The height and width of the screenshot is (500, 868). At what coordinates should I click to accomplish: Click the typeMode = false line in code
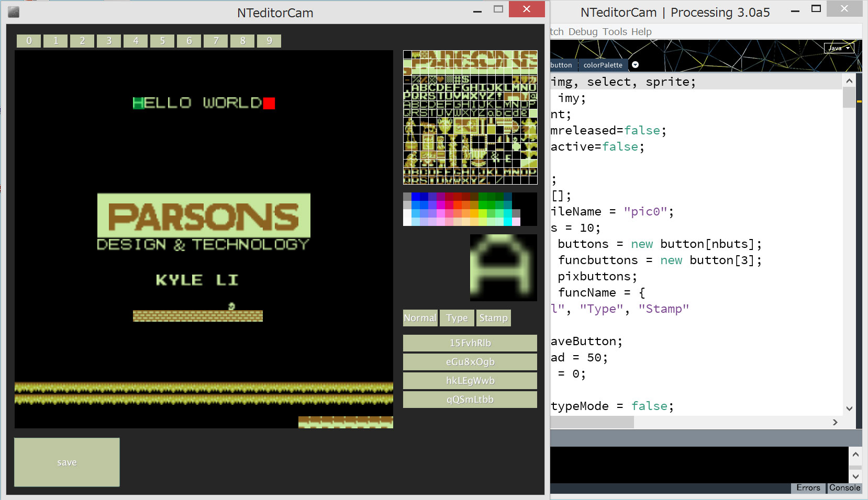click(x=611, y=406)
